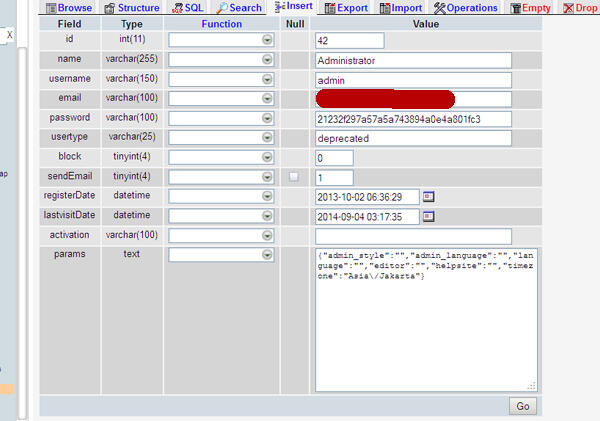Open calendar picker for registerDate
This screenshot has height=421, width=600.
429,197
